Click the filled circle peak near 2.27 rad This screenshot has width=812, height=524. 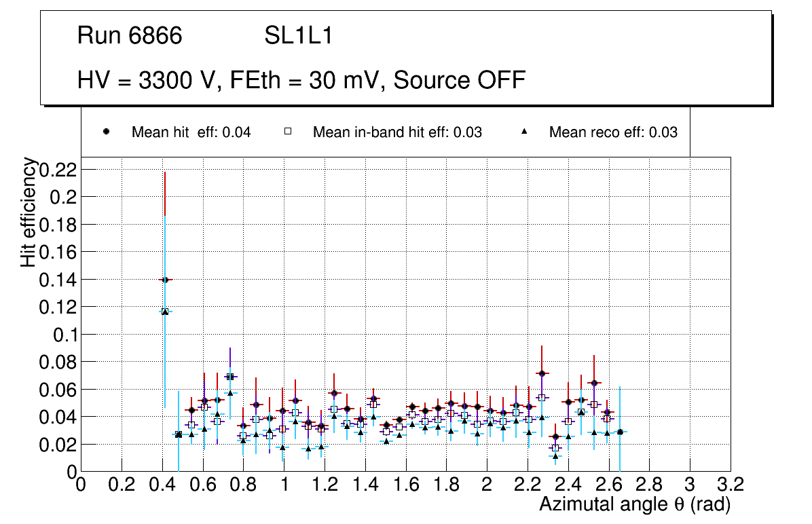(541, 373)
